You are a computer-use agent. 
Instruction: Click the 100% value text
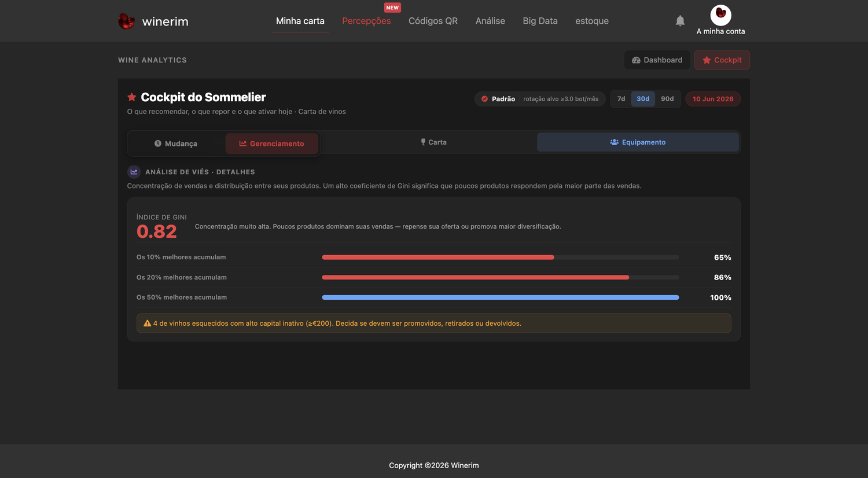click(720, 297)
